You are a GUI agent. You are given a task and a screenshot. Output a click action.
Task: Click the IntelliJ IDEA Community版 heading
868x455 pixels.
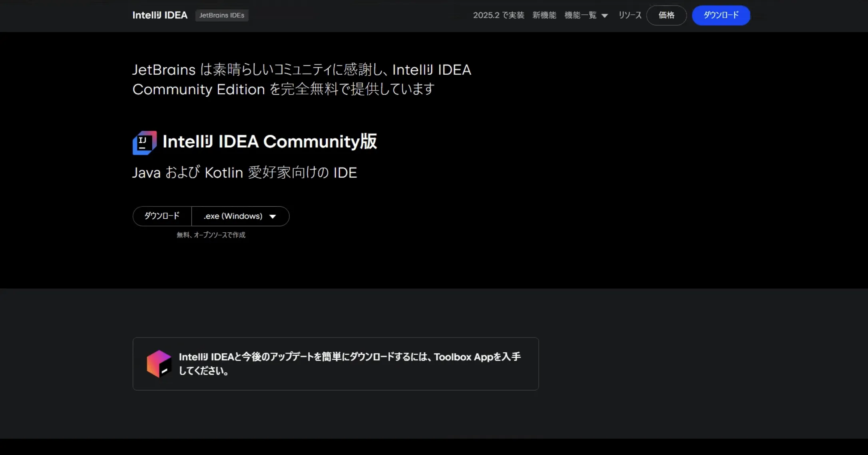coord(270,142)
